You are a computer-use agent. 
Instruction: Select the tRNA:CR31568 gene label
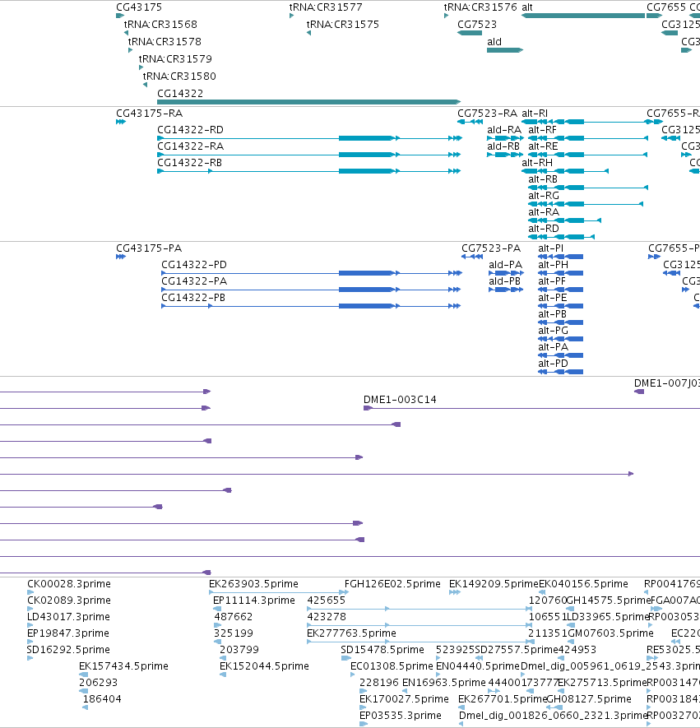pos(160,25)
